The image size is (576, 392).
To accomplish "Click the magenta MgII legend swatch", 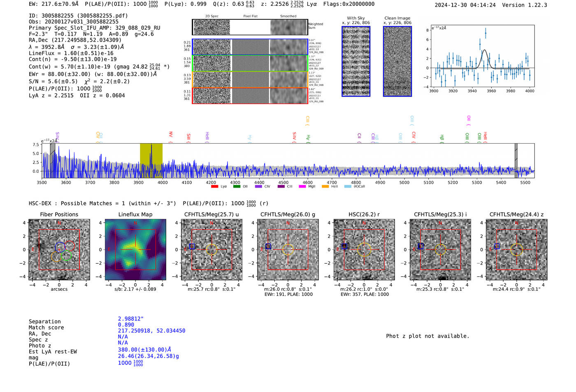I will (302, 186).
